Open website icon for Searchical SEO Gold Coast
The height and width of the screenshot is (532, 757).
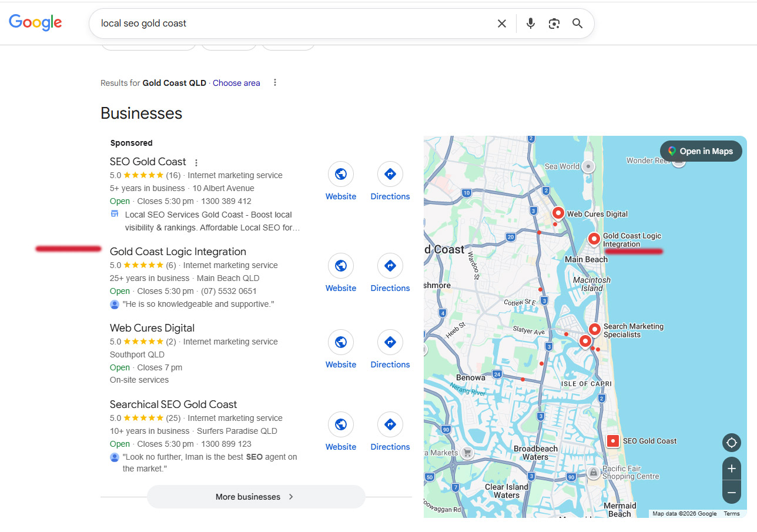341,424
